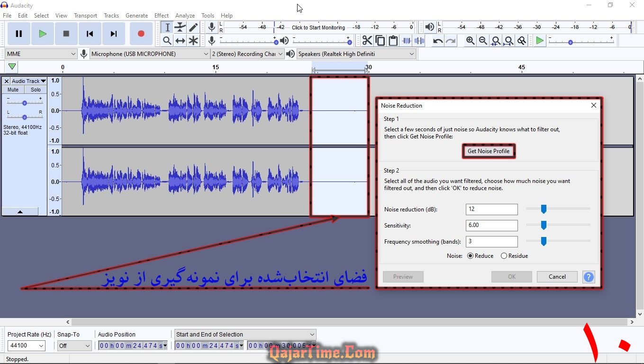Click the Get Noise Profile button

489,151
